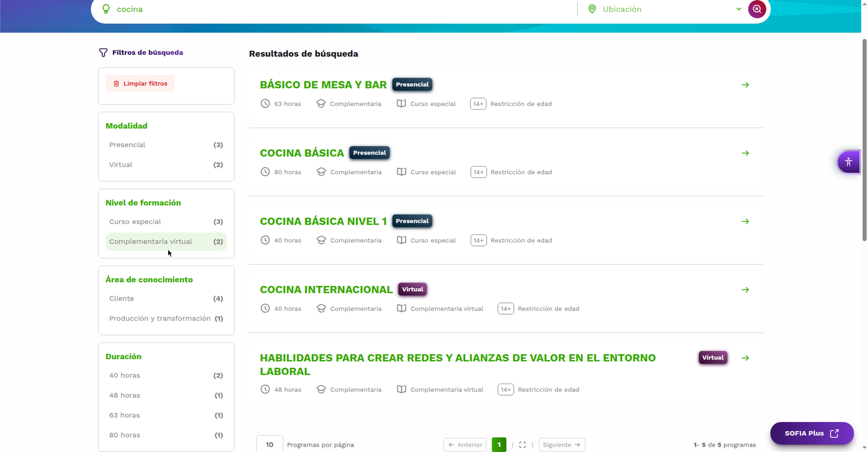Click the location pin icon
This screenshot has height=452, width=868.
592,9
